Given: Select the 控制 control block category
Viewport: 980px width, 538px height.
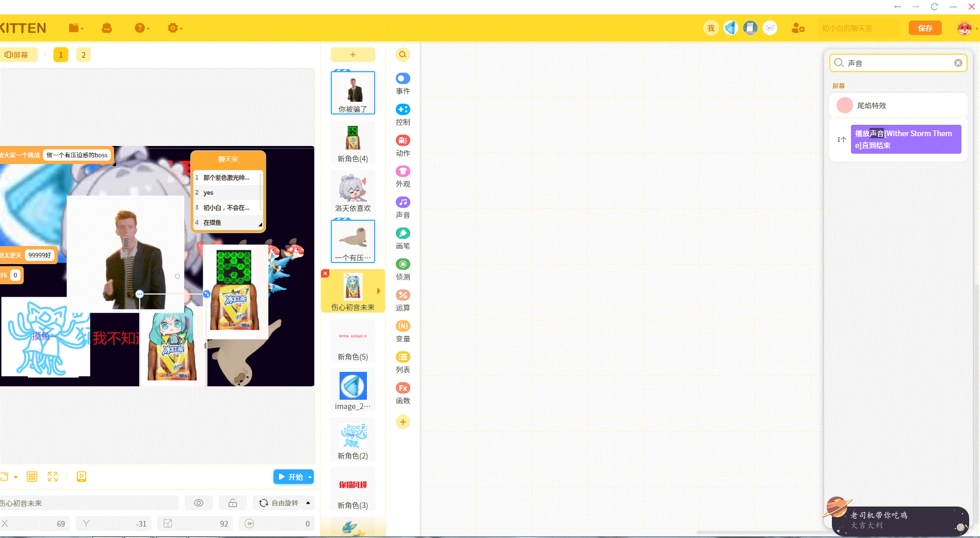Looking at the screenshot, I should [403, 115].
